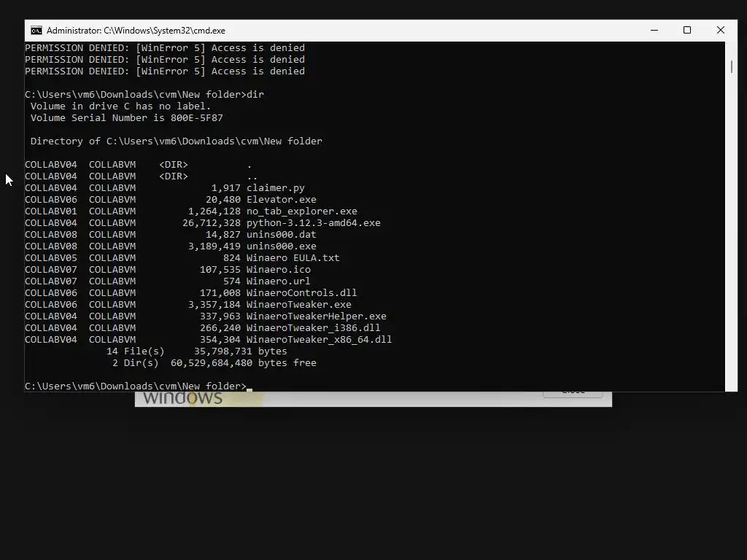Click the file name unins000.dat
This screenshot has height=560, width=747.
[x=281, y=234]
